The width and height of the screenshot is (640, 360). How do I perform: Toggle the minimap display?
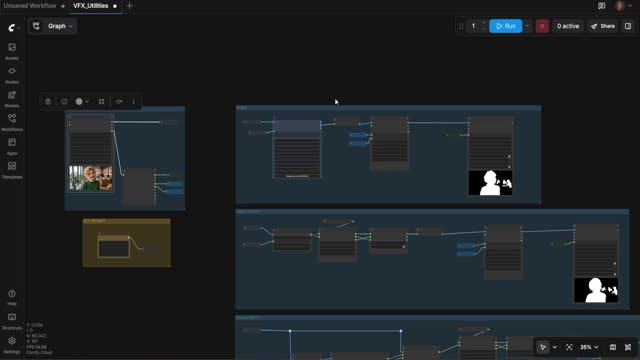coord(613,347)
